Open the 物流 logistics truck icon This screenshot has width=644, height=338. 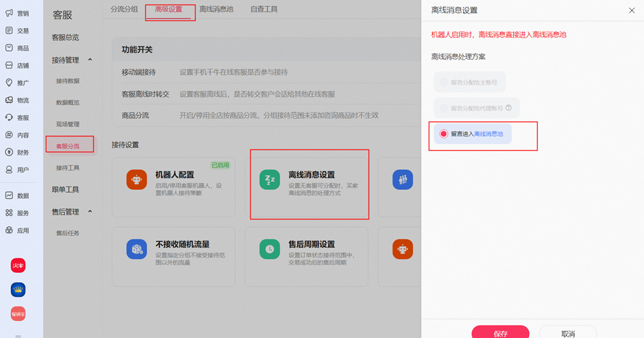tap(9, 100)
